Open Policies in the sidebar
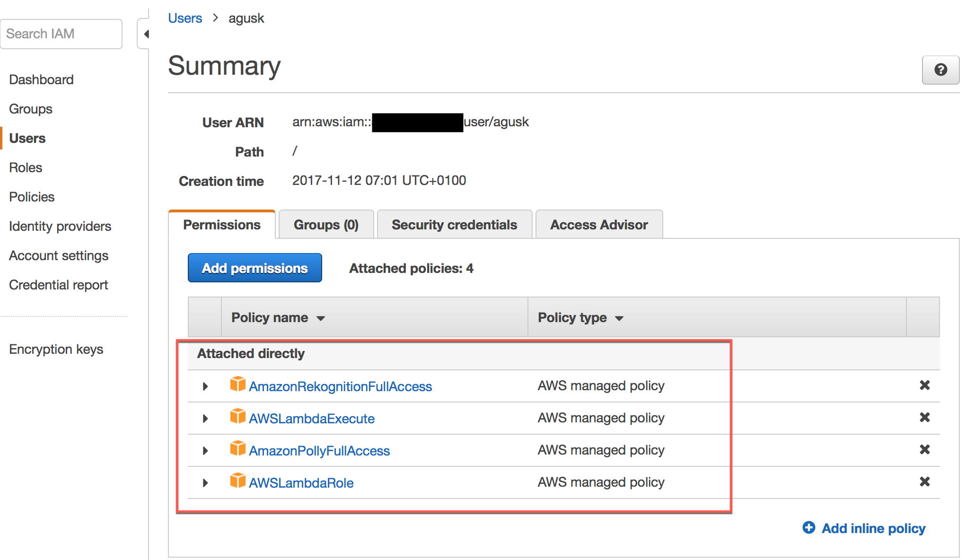 [32, 197]
